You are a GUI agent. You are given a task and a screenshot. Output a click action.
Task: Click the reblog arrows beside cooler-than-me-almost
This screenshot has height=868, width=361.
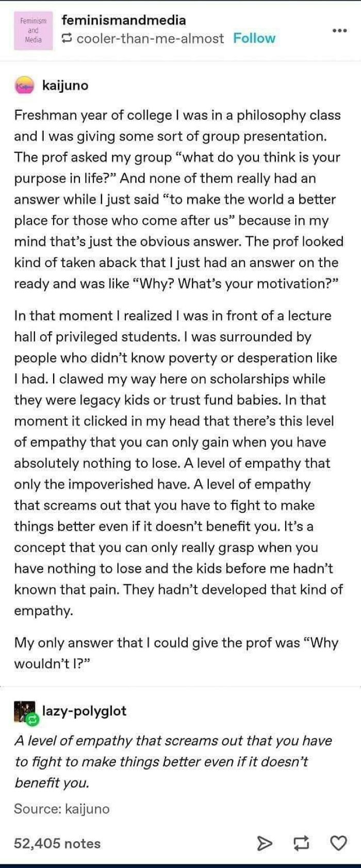pos(66,38)
